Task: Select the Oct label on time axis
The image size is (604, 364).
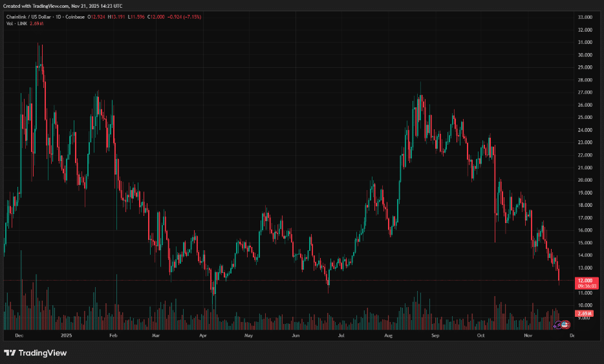Action: point(480,336)
